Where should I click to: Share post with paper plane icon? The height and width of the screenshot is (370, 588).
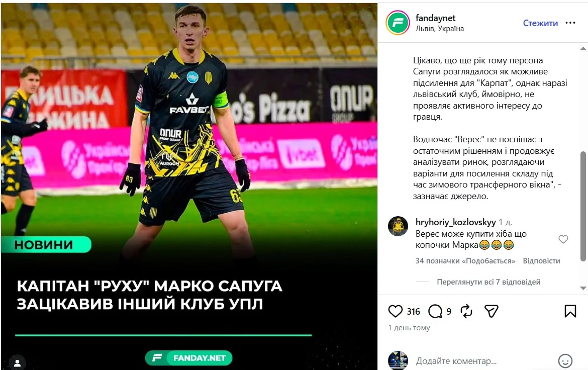click(491, 311)
